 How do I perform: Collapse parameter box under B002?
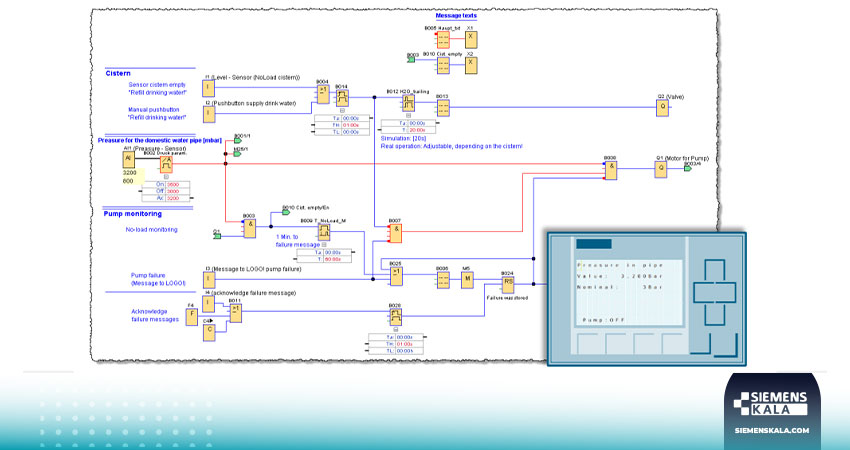point(166,177)
